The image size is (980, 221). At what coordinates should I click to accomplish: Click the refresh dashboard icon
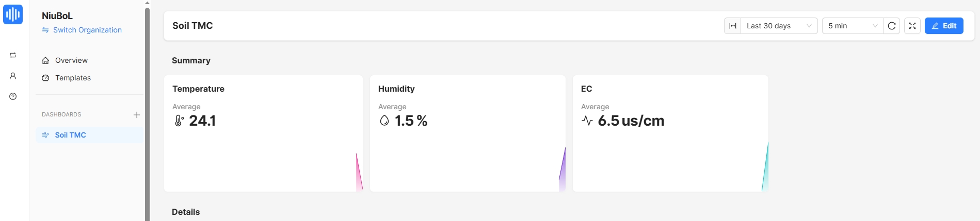pos(891,26)
